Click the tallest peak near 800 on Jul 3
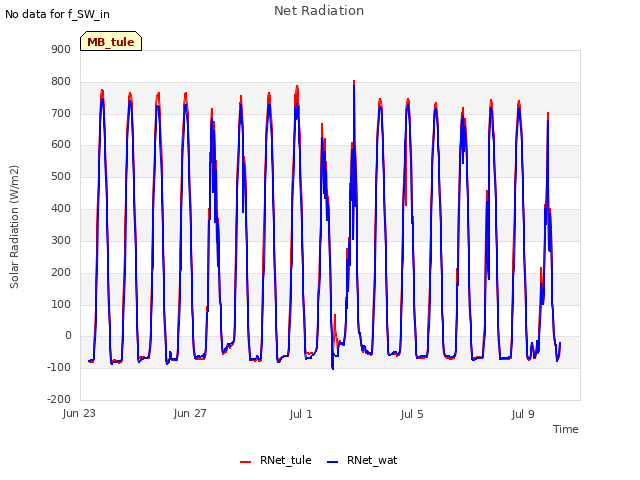This screenshot has width=640, height=480. pos(354,82)
